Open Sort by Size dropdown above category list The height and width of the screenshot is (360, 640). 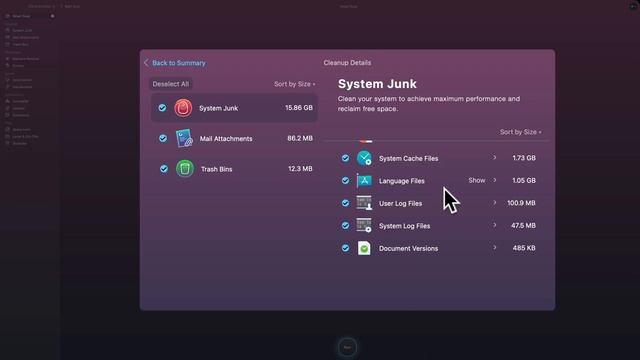pos(294,84)
